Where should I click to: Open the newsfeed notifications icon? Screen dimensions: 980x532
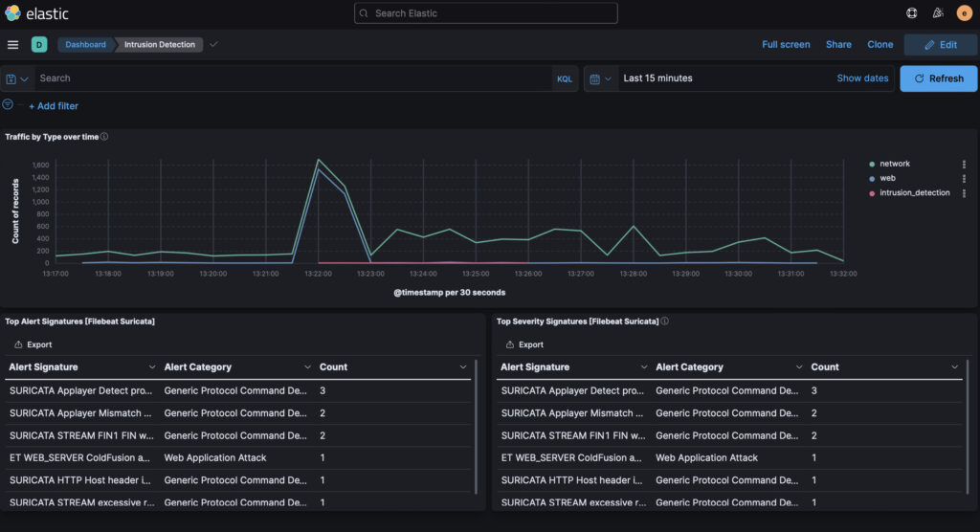point(938,13)
